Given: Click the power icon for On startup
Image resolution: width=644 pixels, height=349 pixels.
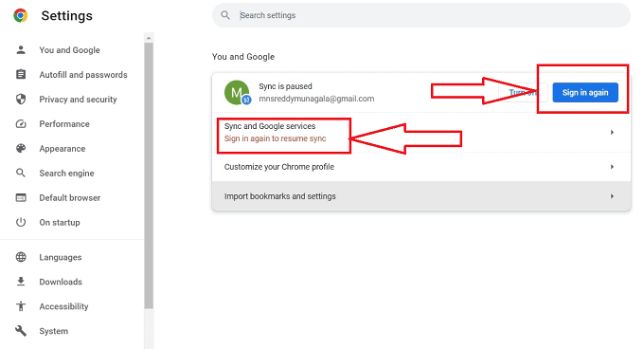Looking at the screenshot, I should coord(21,222).
